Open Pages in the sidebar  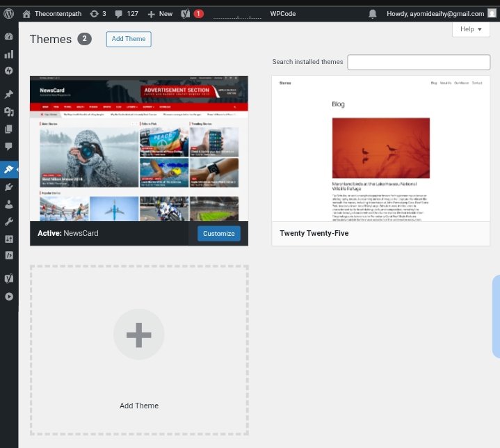tap(9, 129)
